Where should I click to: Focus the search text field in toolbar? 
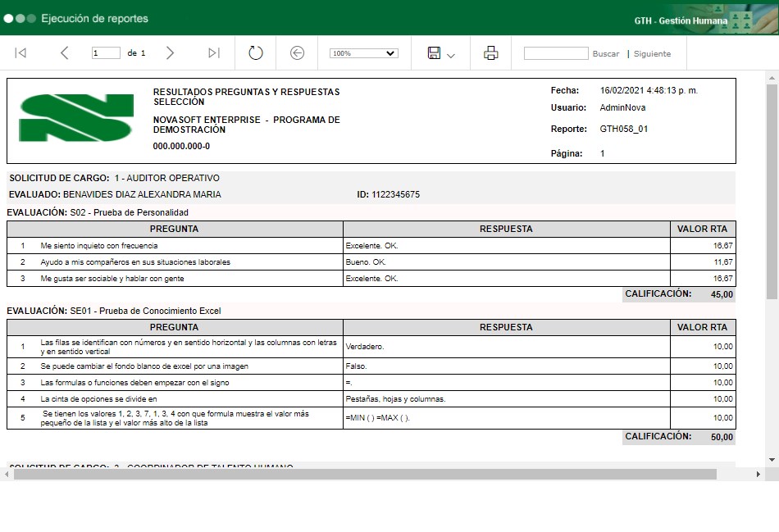point(556,53)
